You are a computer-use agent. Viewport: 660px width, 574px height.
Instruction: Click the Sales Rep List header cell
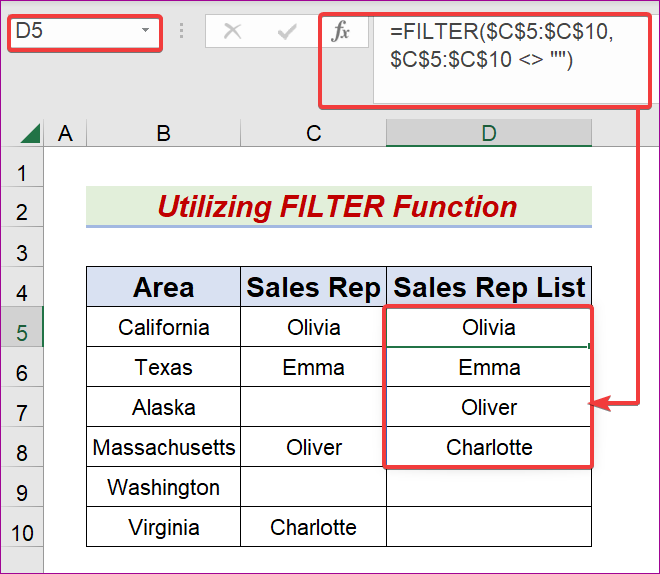coord(489,288)
